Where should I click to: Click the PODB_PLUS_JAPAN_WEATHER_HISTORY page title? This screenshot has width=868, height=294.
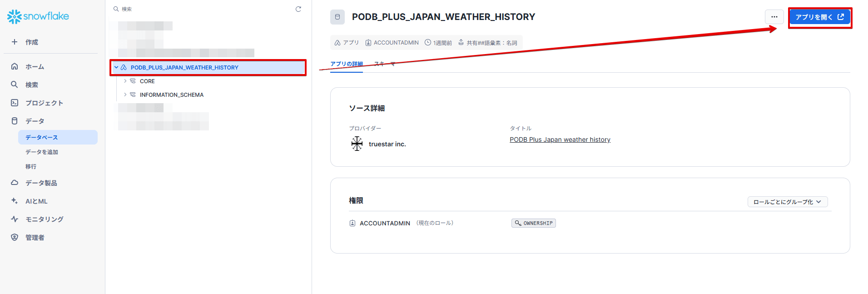(443, 17)
